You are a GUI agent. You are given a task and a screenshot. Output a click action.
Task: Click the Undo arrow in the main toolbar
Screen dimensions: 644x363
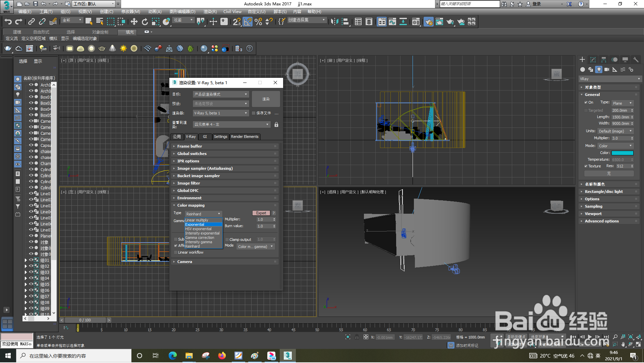point(8,22)
